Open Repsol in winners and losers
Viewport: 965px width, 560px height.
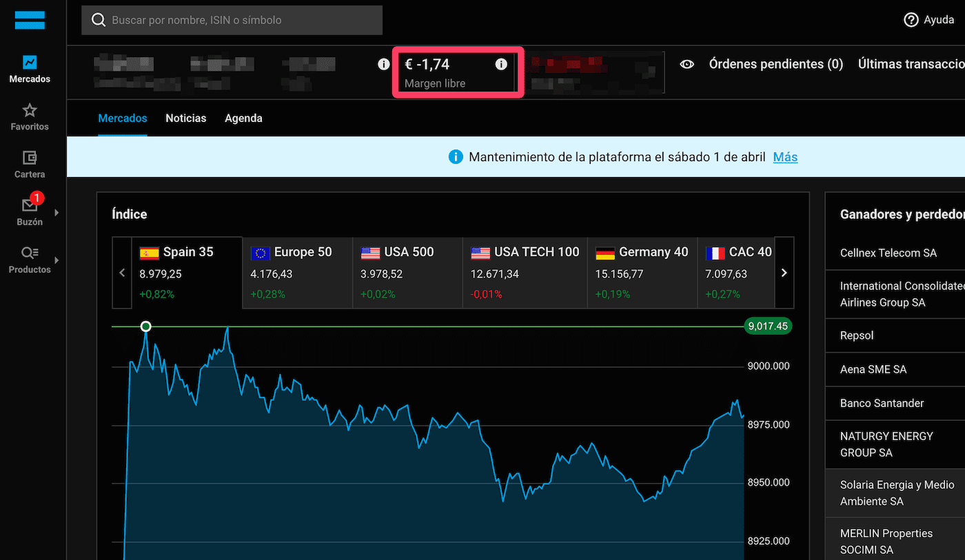(895, 335)
